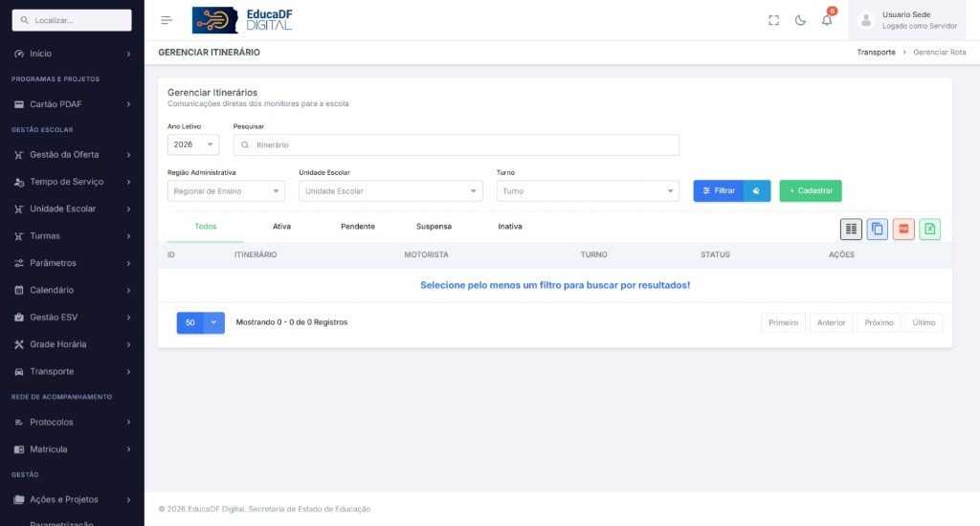Open the Regional de Ensino dropdown
This screenshot has height=526, width=980.
(226, 191)
